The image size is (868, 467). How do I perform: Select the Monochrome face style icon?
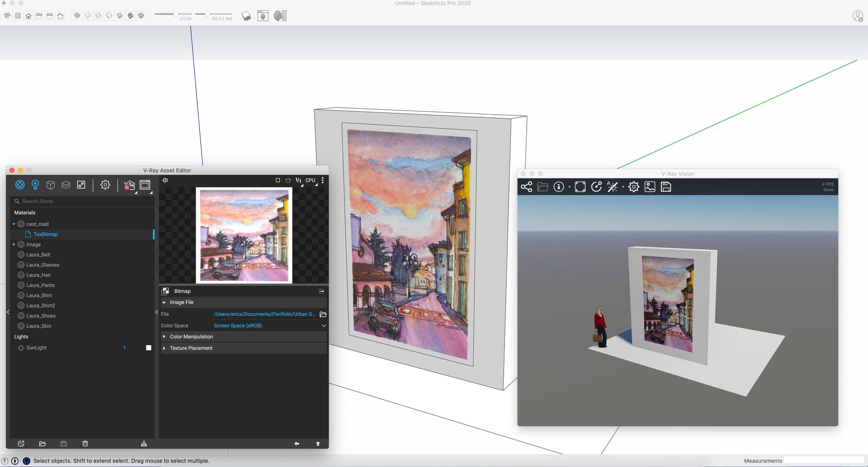pyautogui.click(x=141, y=16)
